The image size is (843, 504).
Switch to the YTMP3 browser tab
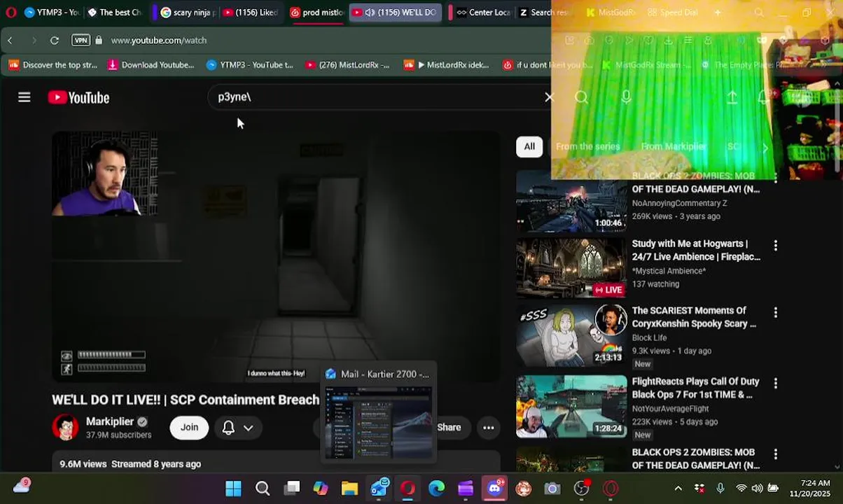pyautogui.click(x=53, y=12)
